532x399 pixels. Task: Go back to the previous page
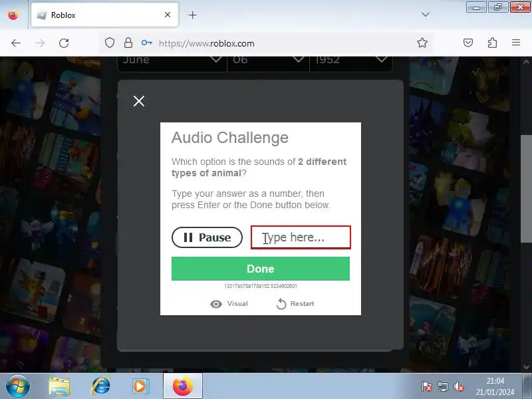[16, 43]
